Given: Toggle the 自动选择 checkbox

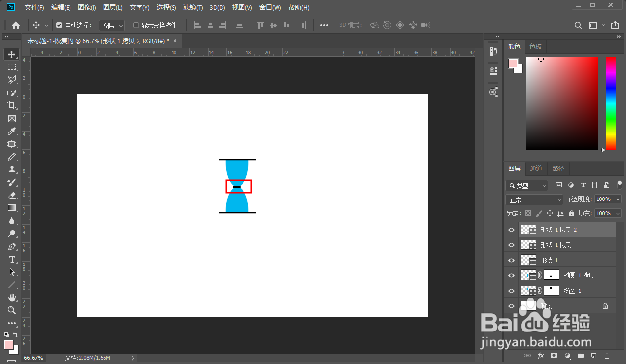Looking at the screenshot, I should 59,25.
